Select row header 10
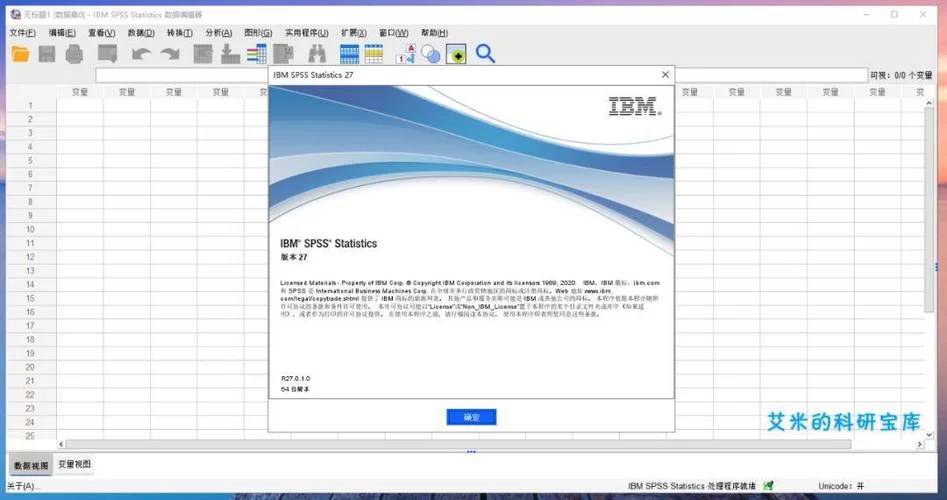The image size is (947, 500). click(31, 229)
